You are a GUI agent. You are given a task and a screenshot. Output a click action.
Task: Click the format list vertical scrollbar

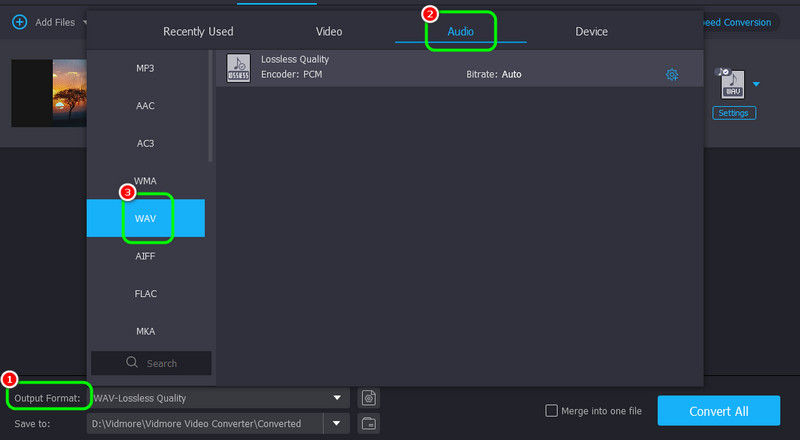(210, 110)
